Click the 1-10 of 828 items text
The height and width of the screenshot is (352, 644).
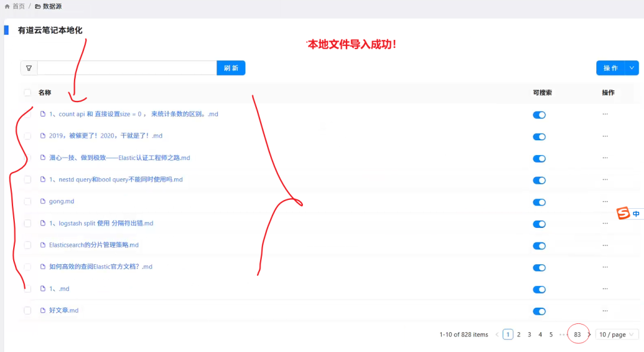click(x=464, y=335)
